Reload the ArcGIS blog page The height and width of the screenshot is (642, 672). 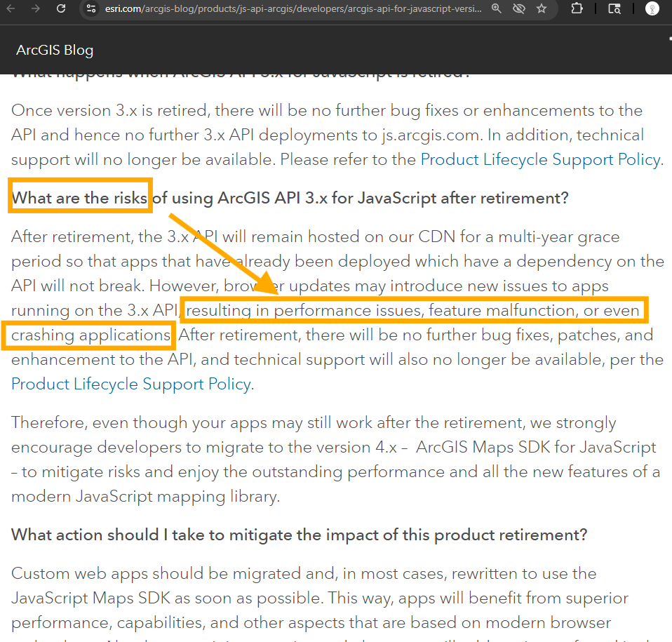(x=61, y=8)
